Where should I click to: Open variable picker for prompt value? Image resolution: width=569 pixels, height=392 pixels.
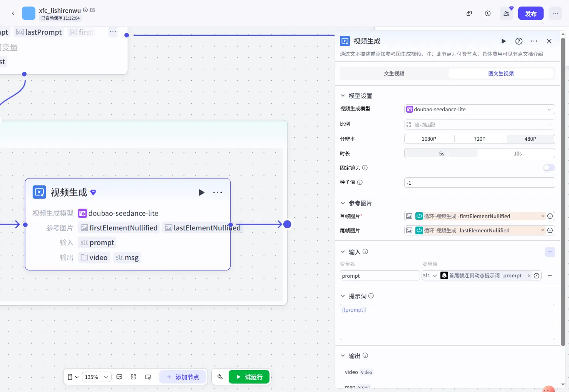pos(537,276)
